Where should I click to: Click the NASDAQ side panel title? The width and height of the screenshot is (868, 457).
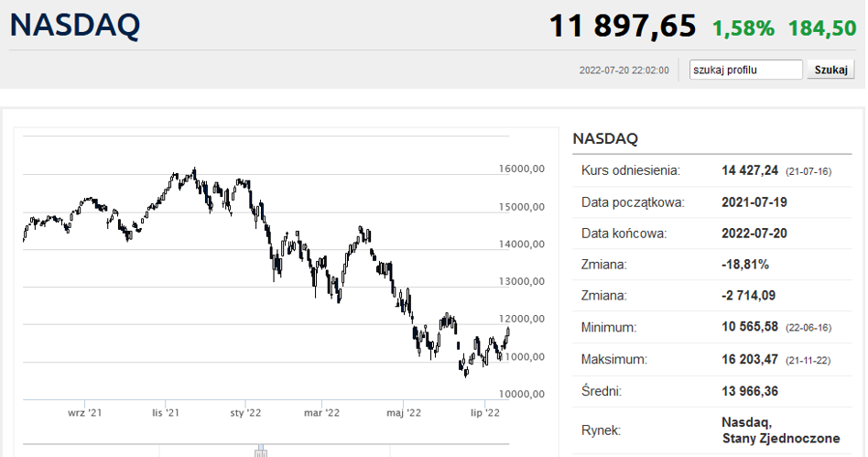[x=605, y=138]
